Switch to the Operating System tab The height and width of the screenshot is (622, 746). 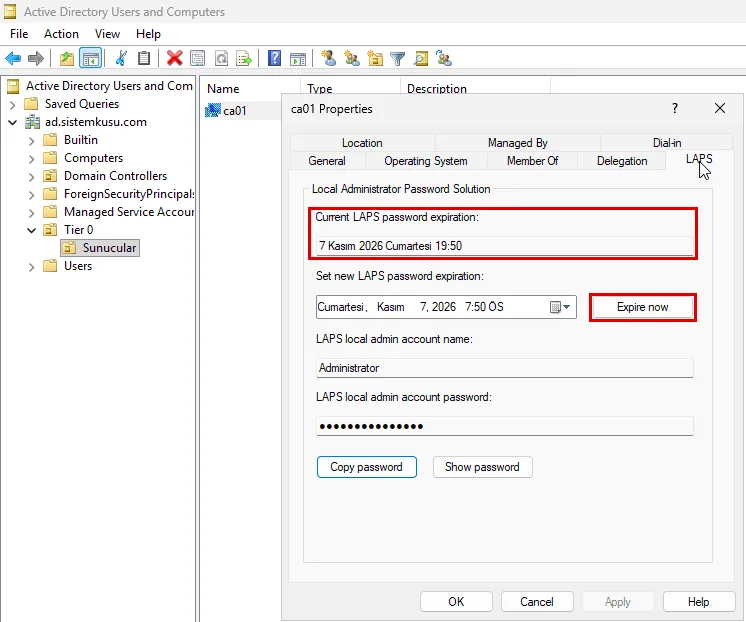426,161
